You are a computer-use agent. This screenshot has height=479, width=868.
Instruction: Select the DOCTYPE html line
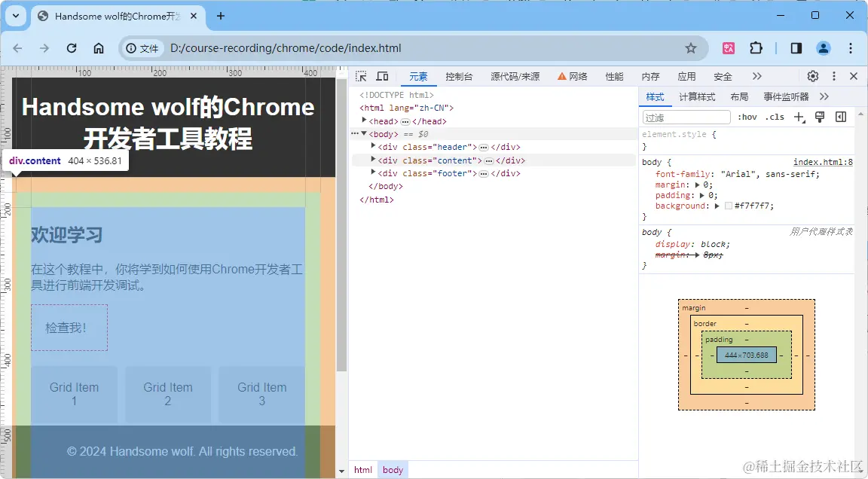[396, 95]
